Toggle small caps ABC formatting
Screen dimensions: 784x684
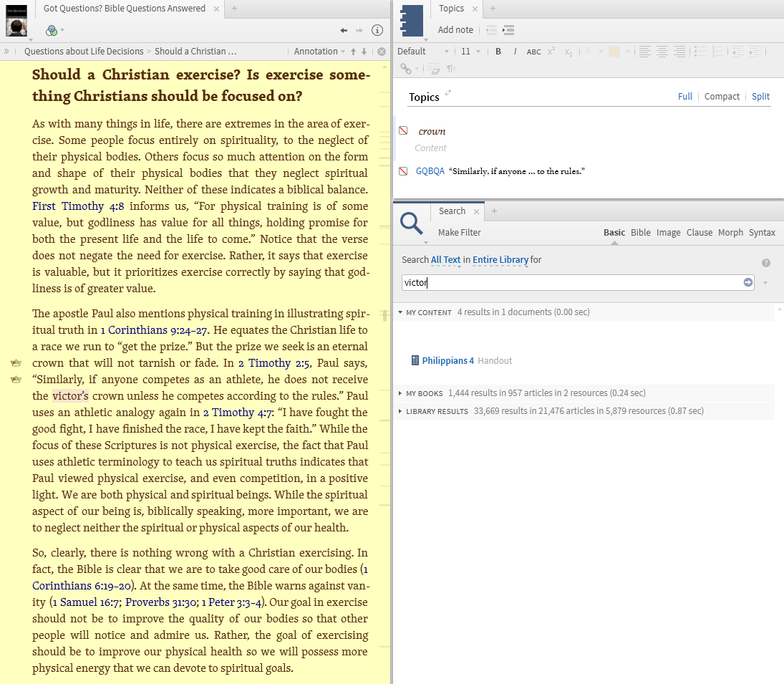point(533,52)
